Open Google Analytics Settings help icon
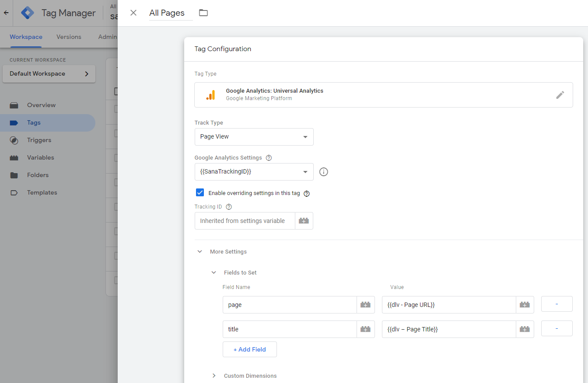Viewport: 588px width, 383px height. pos(269,158)
